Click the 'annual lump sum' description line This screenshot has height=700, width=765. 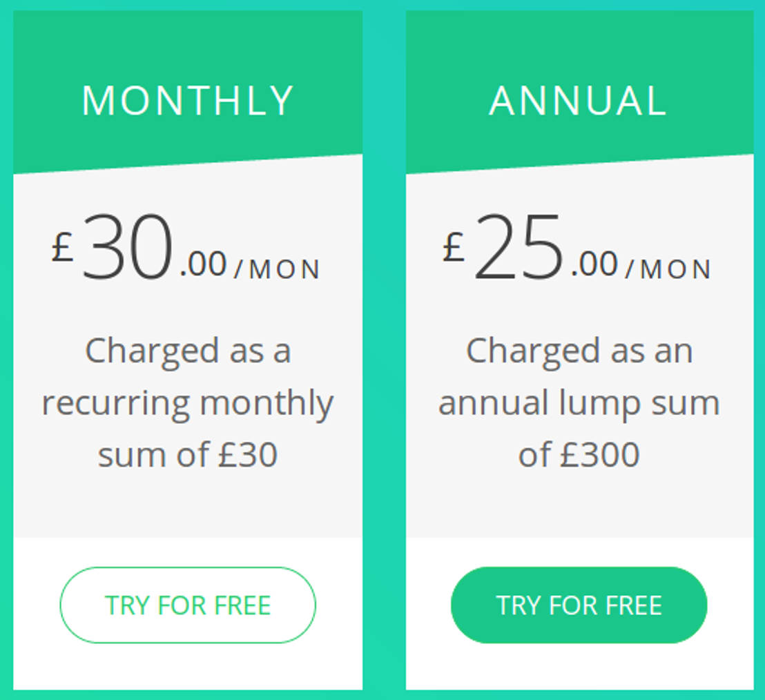(579, 403)
